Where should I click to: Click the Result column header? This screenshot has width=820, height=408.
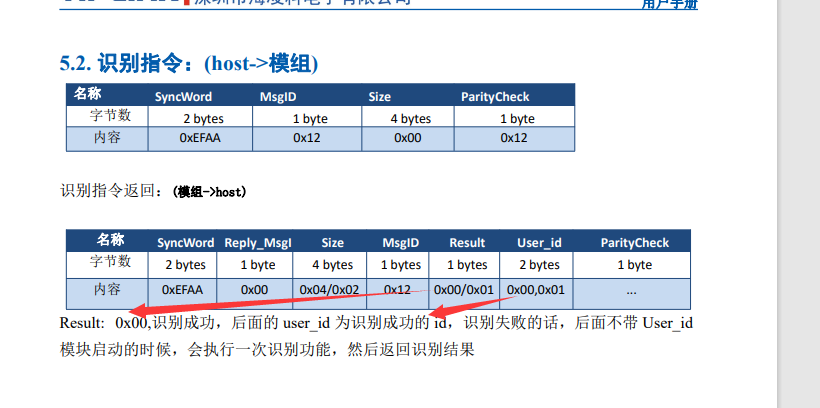coord(467,243)
